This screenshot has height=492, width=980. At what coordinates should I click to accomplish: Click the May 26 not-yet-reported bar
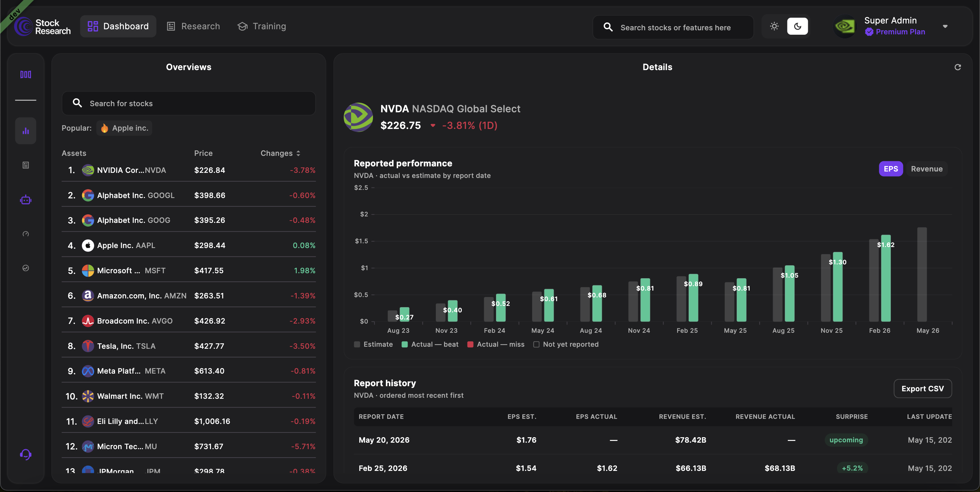tap(922, 274)
